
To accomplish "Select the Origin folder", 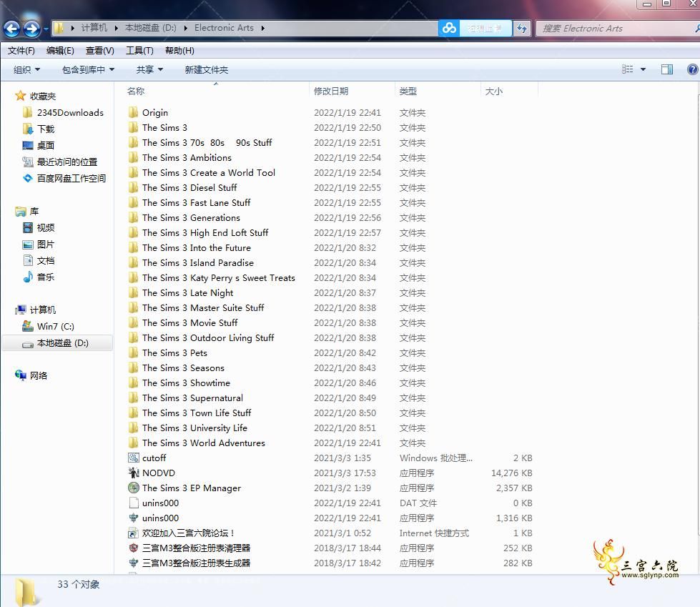I will (x=155, y=112).
